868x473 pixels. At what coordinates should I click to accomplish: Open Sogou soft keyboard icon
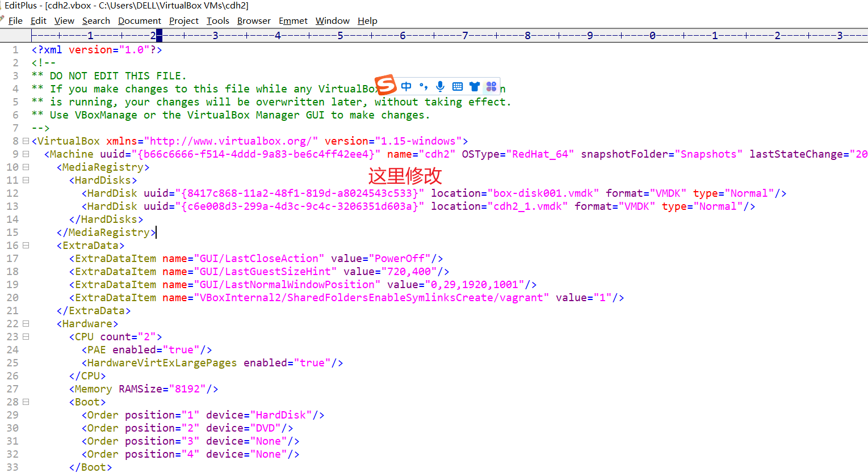click(x=458, y=87)
